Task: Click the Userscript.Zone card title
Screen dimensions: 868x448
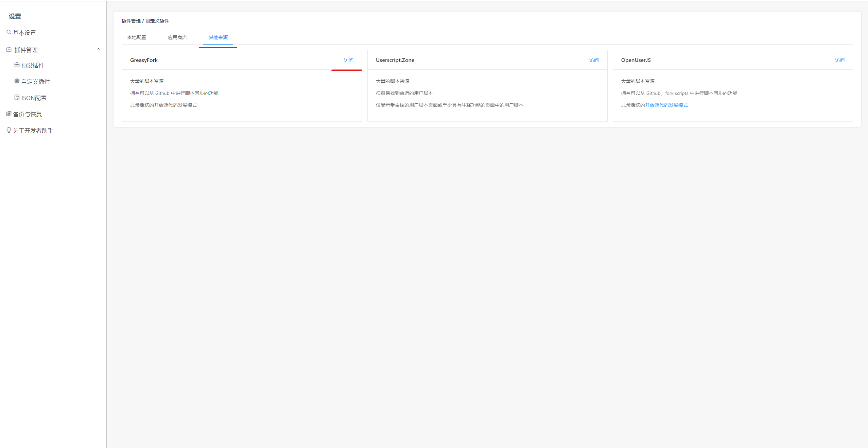Action: [395, 60]
